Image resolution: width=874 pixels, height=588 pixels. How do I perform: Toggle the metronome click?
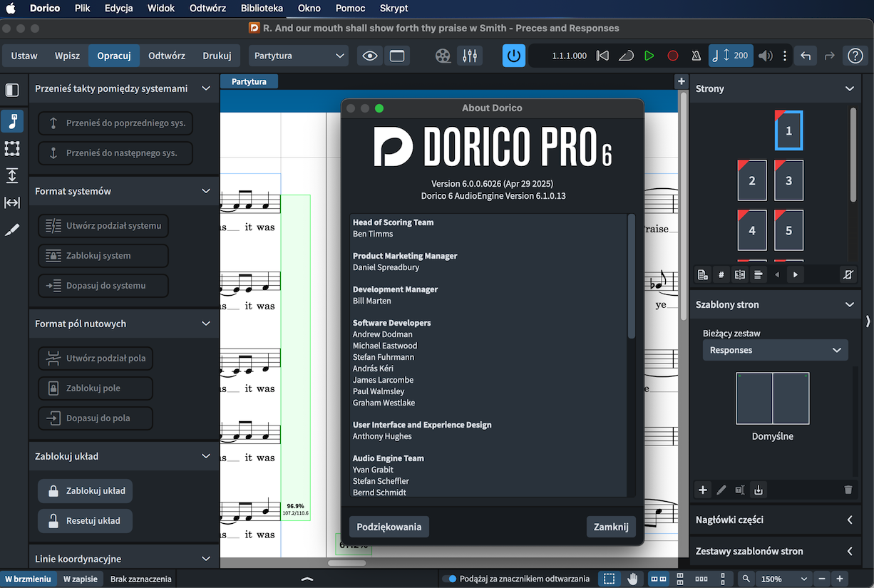click(x=696, y=56)
